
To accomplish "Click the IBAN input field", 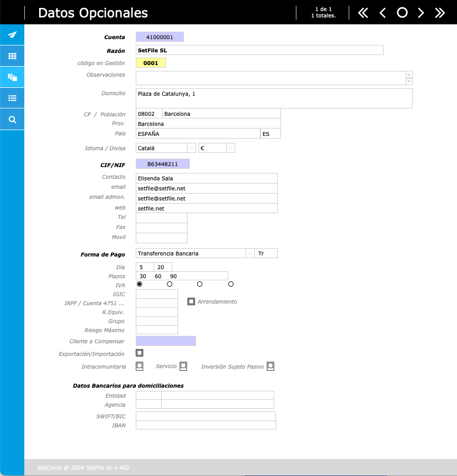I will click(x=206, y=425).
